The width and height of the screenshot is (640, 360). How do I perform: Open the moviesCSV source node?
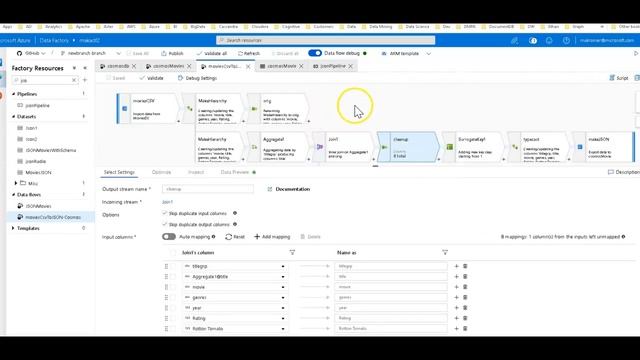149,109
